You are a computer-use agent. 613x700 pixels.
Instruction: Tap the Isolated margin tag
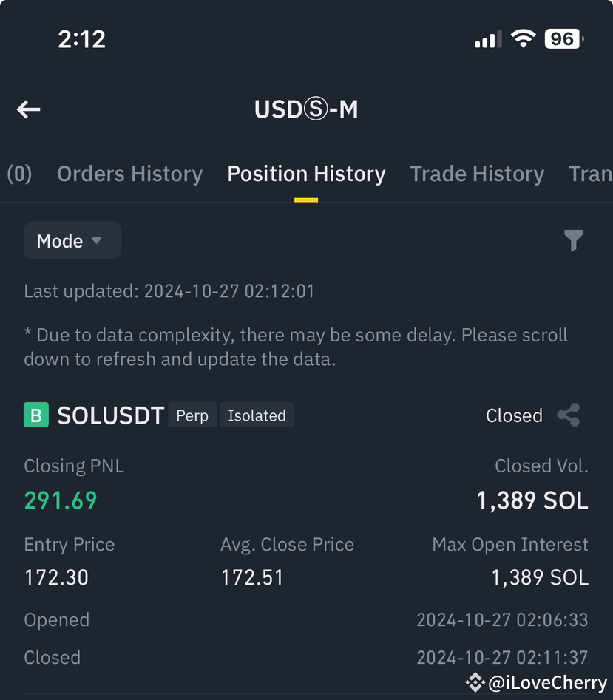[257, 415]
